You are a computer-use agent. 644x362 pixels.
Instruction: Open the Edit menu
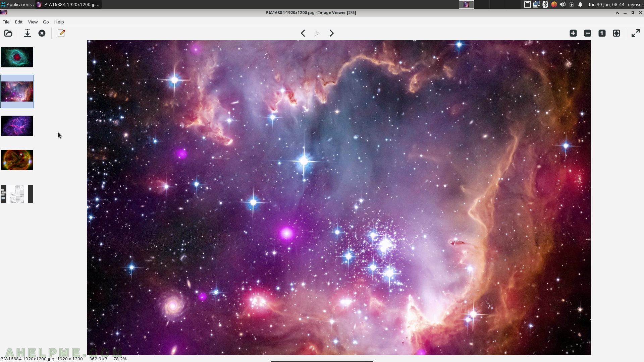click(x=19, y=22)
